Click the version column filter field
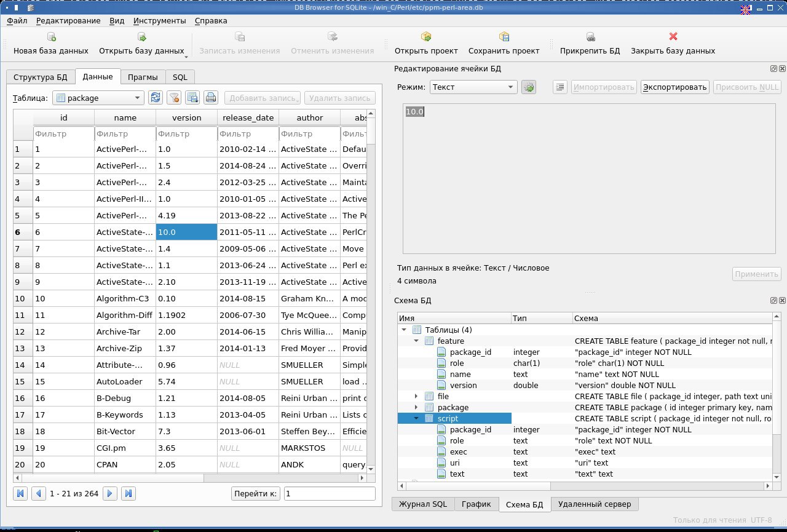The image size is (787, 532). tap(186, 133)
